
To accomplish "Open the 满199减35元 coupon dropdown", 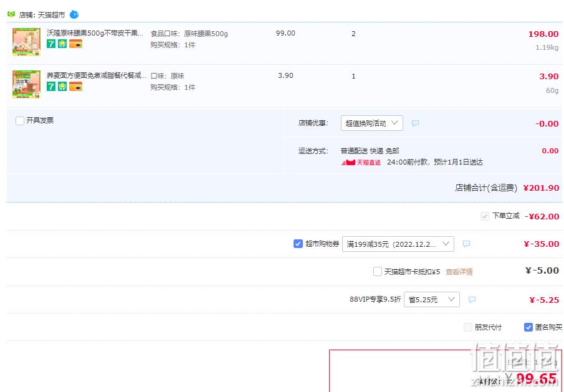I will click(x=398, y=244).
